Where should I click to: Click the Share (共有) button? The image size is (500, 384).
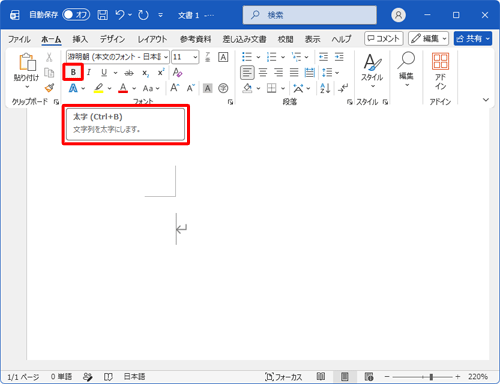coord(473,39)
